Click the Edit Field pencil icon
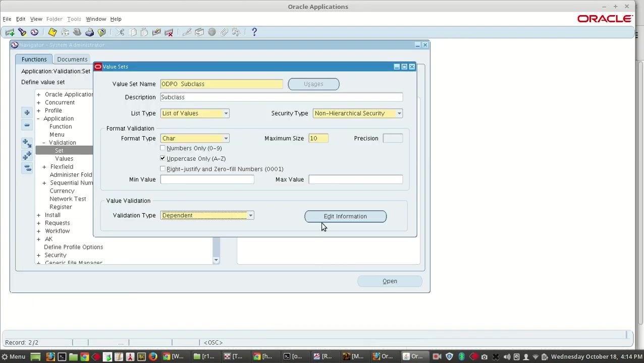 (187, 32)
